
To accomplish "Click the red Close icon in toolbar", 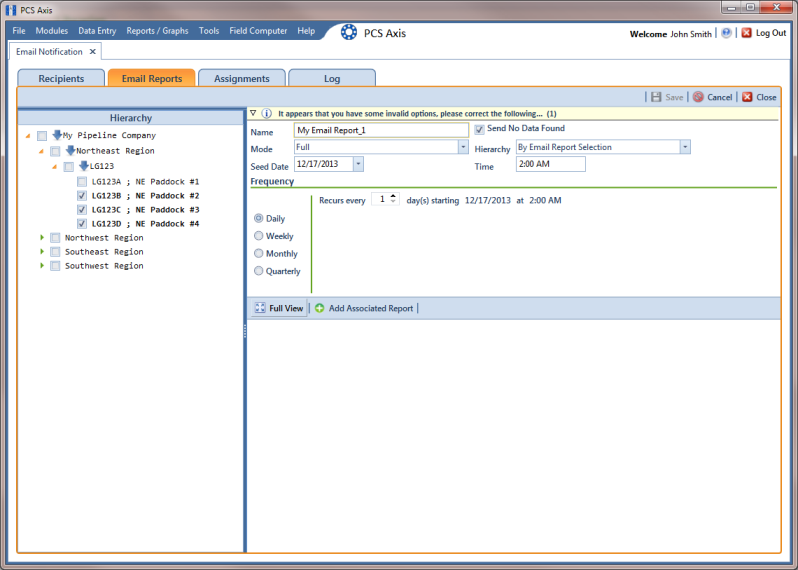I will pyautogui.click(x=747, y=97).
